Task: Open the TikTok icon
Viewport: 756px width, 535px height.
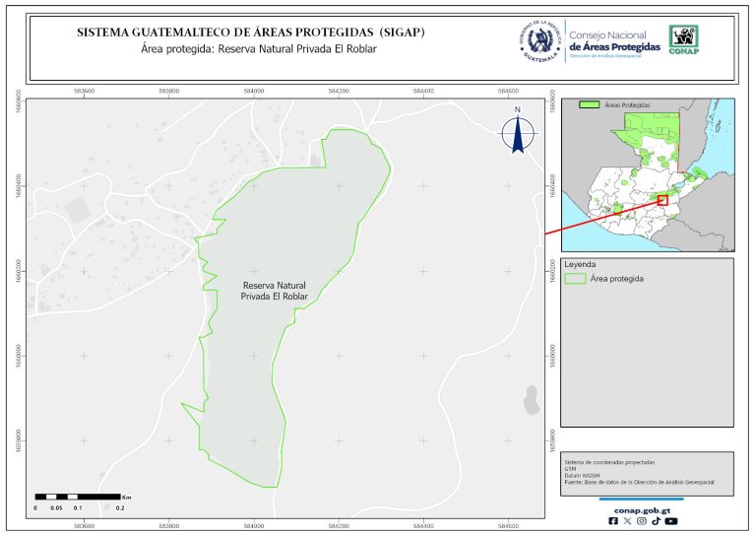Action: (x=656, y=521)
